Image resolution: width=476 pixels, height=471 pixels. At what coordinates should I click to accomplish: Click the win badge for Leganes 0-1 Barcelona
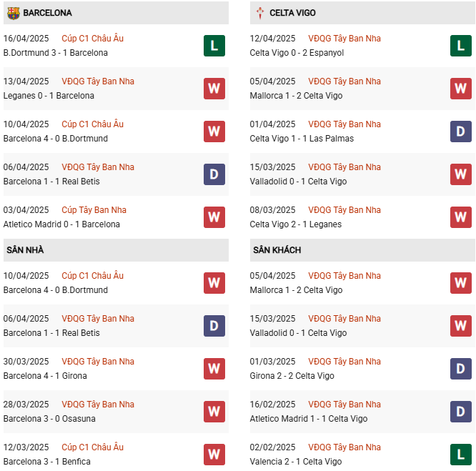[214, 89]
